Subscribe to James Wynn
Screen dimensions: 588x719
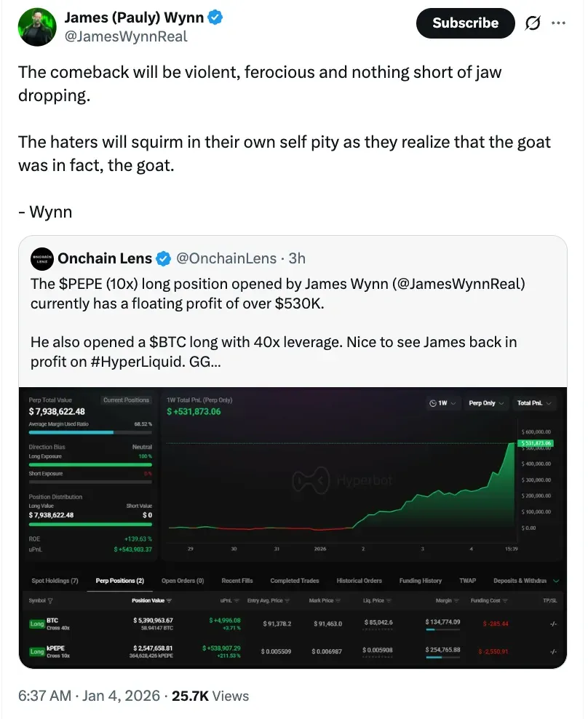465,23
